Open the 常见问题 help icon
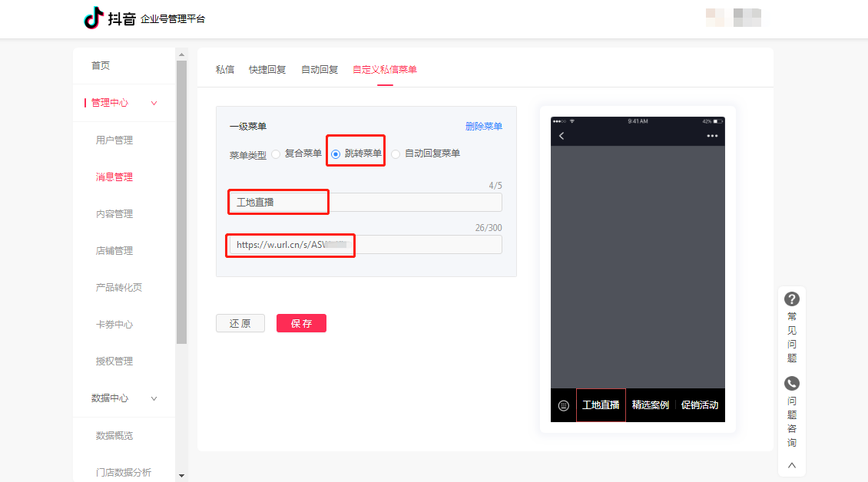Viewport: 868px width, 482px height. point(792,299)
